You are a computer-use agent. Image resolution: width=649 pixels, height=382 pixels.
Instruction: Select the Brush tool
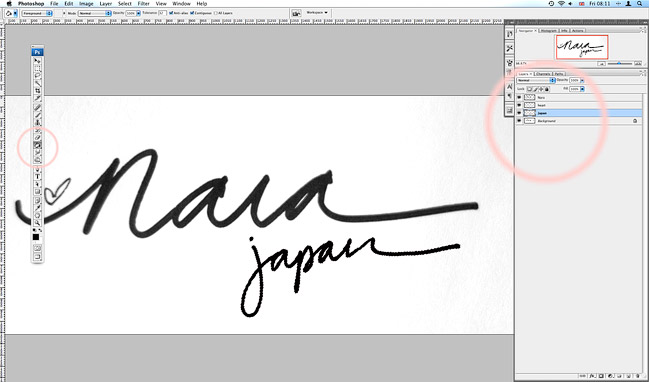37,114
